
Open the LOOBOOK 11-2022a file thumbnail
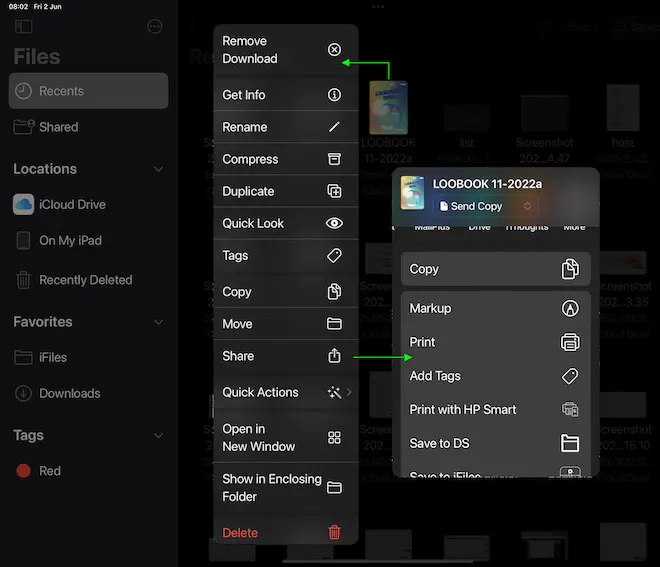pyautogui.click(x=388, y=108)
